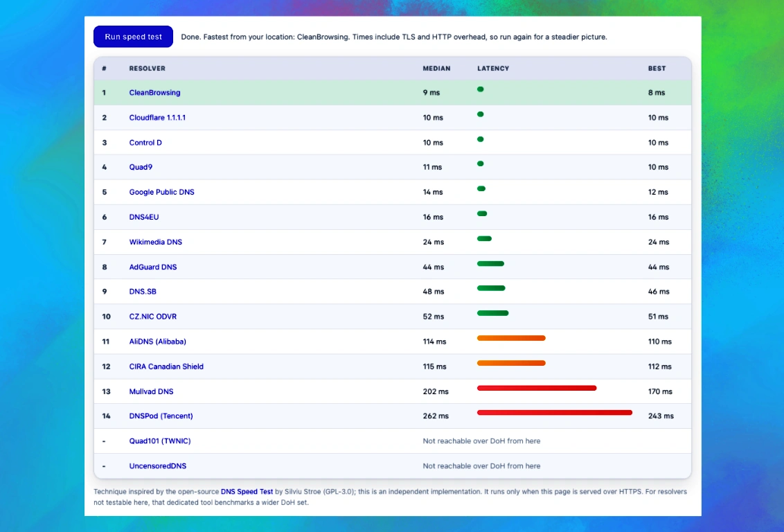This screenshot has height=532, width=784.
Task: Open the Quad9 resolver link
Action: tap(141, 167)
